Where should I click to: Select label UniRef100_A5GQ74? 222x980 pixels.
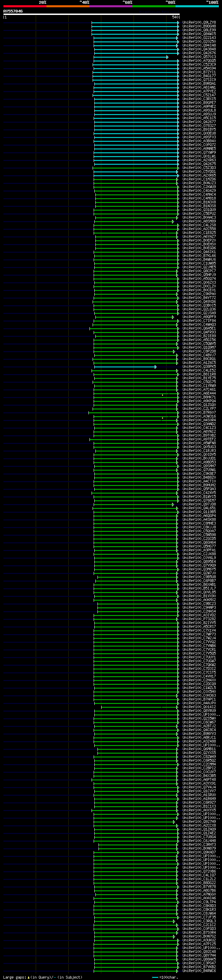click(199, 278)
